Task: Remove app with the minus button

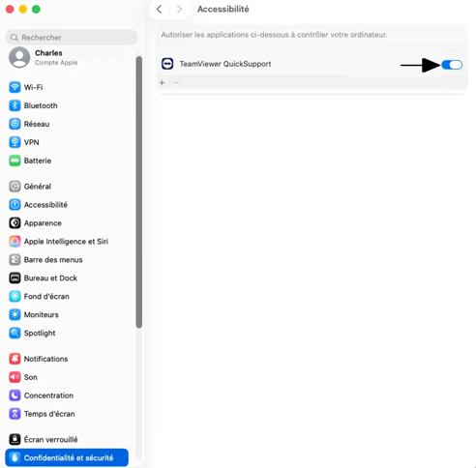Action: [x=176, y=83]
